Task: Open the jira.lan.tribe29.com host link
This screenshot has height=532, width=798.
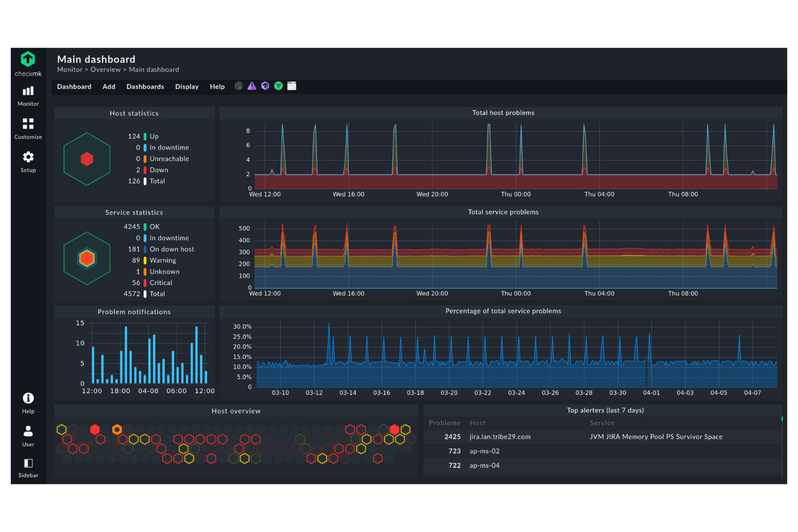Action: (x=499, y=437)
